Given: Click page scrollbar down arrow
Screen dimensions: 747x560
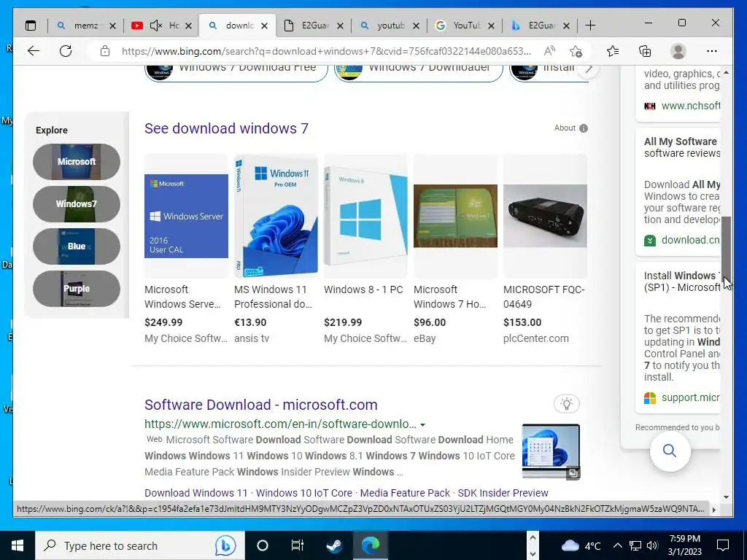Looking at the screenshot, I should (726, 497).
